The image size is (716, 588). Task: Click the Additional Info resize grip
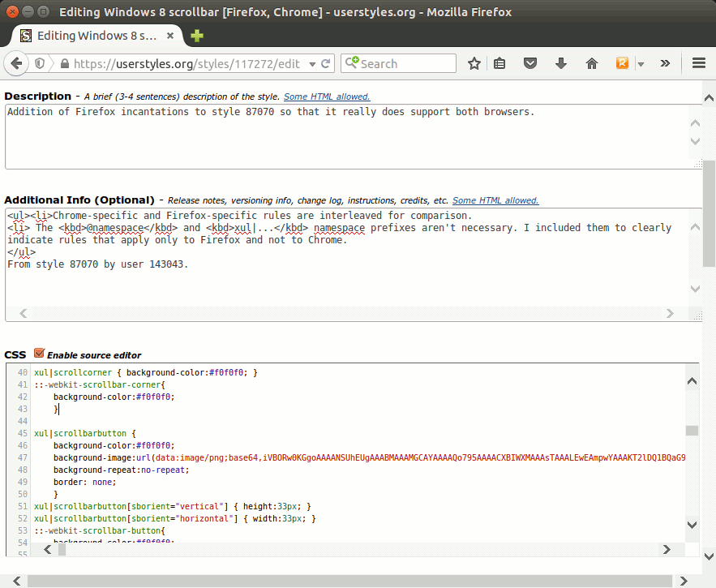tap(698, 315)
